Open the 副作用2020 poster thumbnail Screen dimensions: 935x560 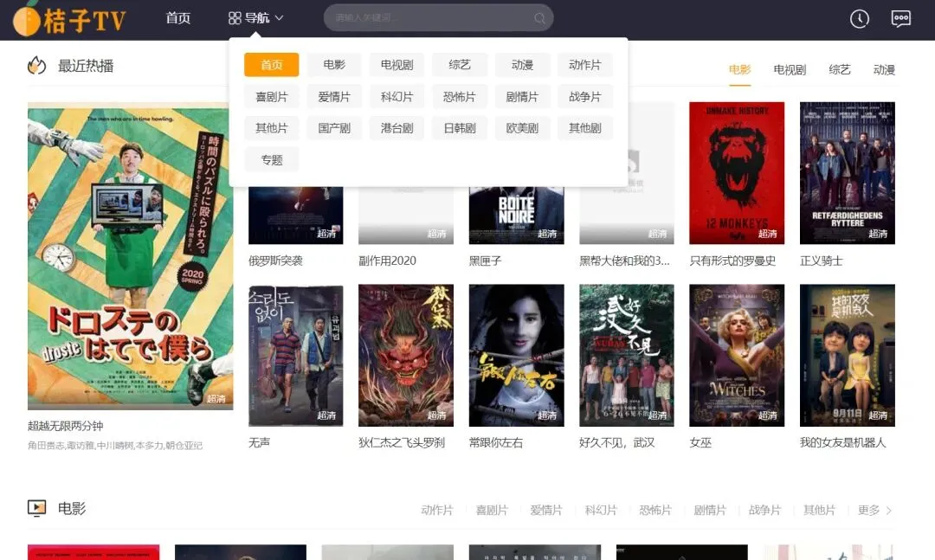pos(406,216)
